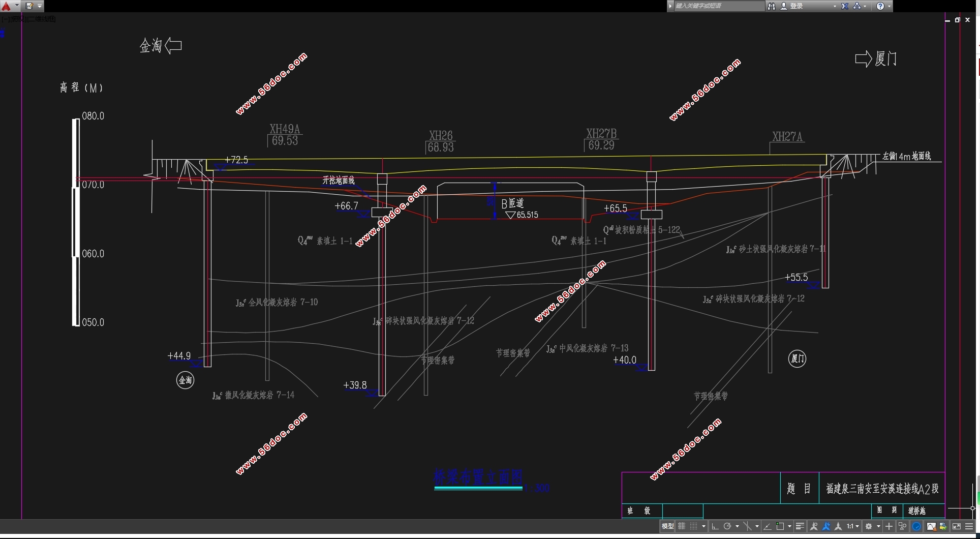This screenshot has height=539, width=980.
Task: Click the circled 金淘 marker
Action: [x=185, y=380]
